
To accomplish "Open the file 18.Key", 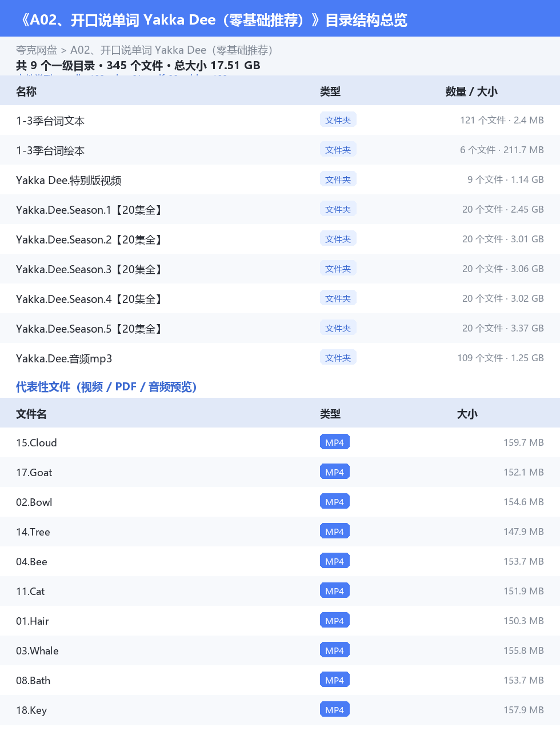I will pyautogui.click(x=31, y=710).
